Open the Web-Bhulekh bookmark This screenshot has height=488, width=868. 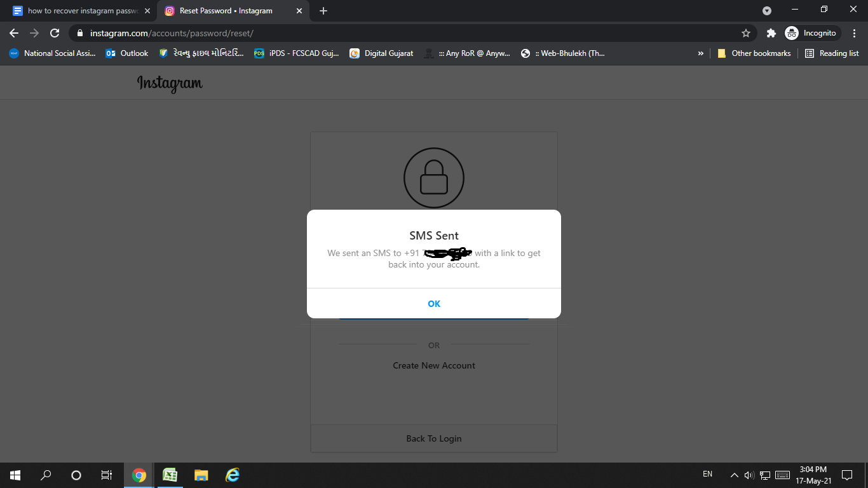pyautogui.click(x=563, y=53)
